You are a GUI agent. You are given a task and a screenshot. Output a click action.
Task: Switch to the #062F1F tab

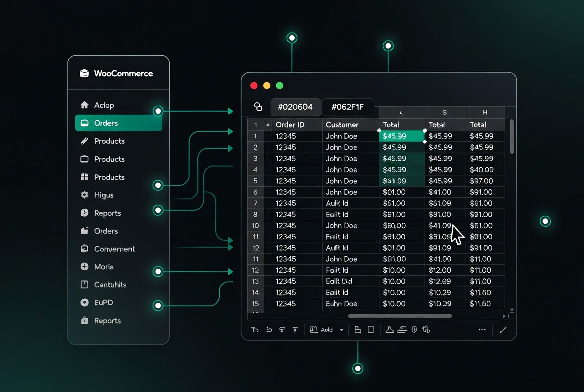click(348, 107)
